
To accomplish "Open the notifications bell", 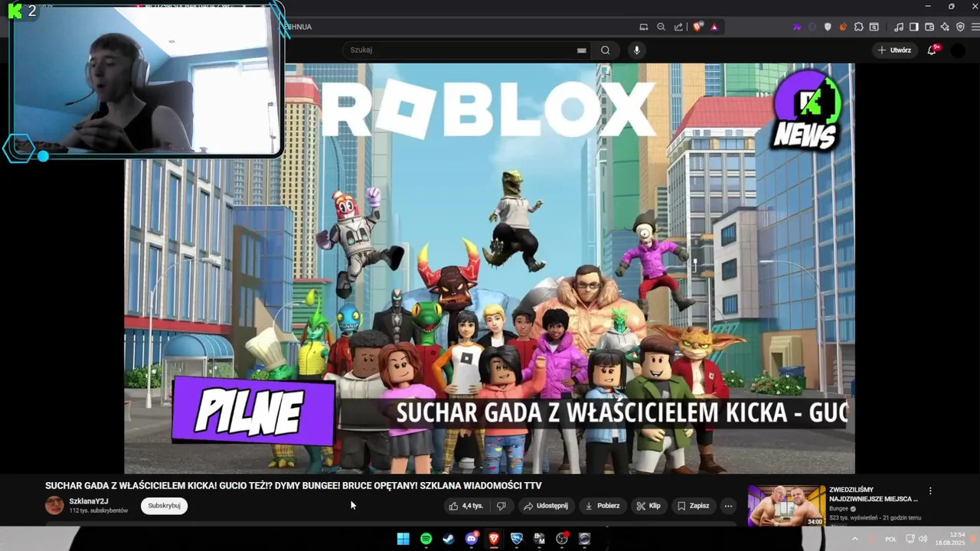I will tap(932, 50).
